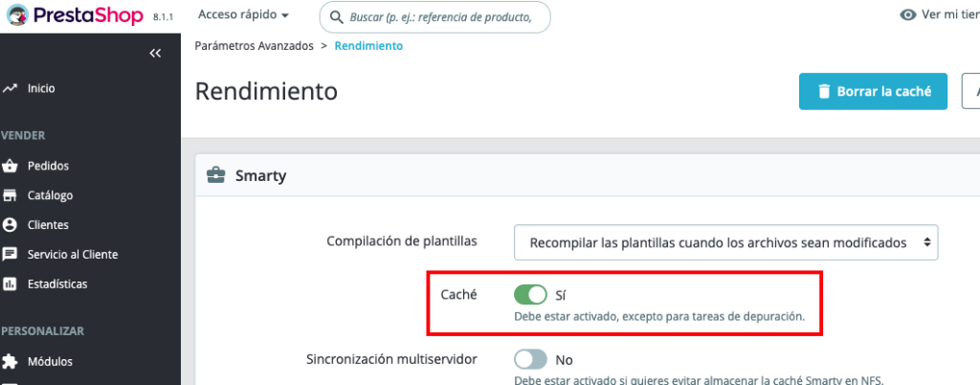
Task: Click the Módulos puzzle piece icon
Action: (11, 362)
